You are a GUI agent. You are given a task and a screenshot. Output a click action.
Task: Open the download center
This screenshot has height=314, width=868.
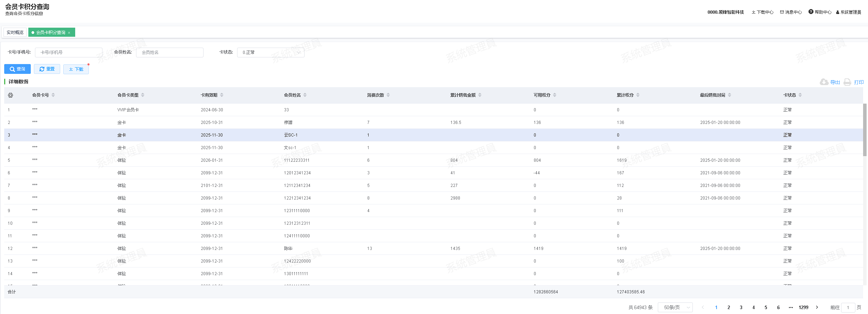click(762, 12)
